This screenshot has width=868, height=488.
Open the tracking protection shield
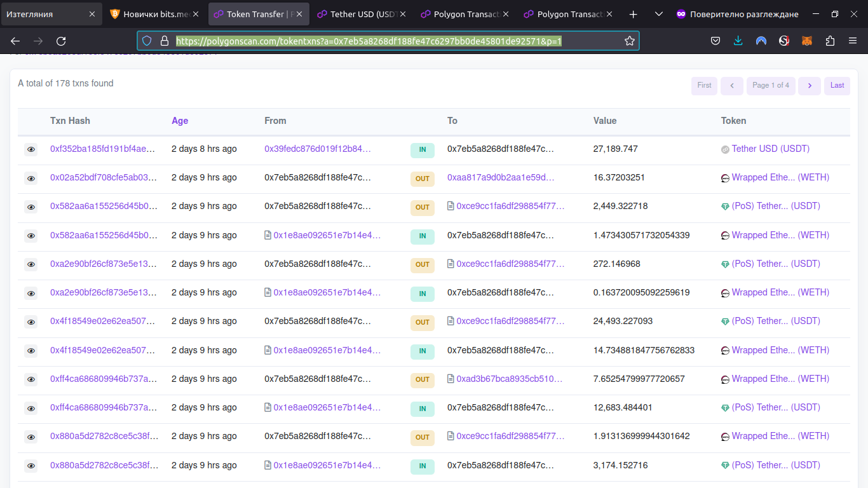point(147,41)
